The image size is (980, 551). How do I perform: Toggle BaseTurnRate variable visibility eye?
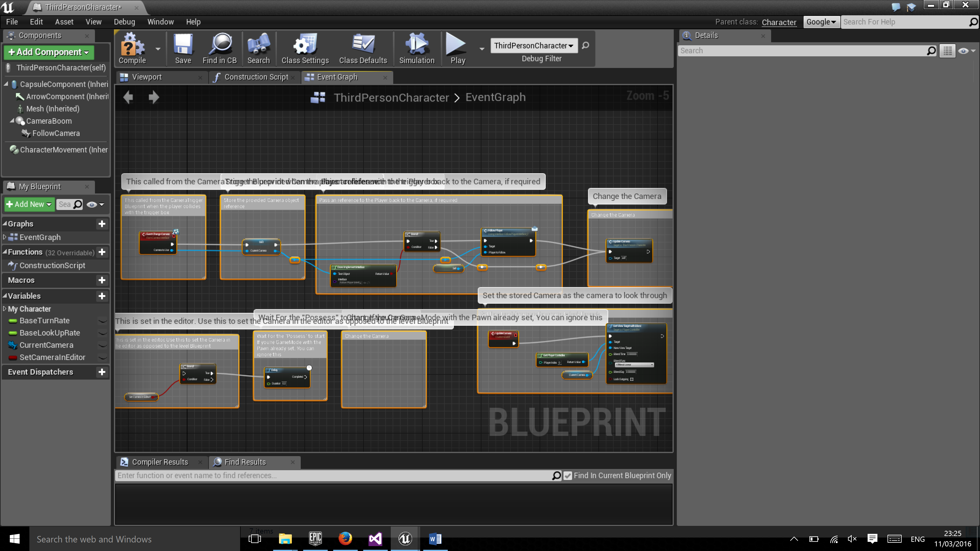tap(102, 321)
